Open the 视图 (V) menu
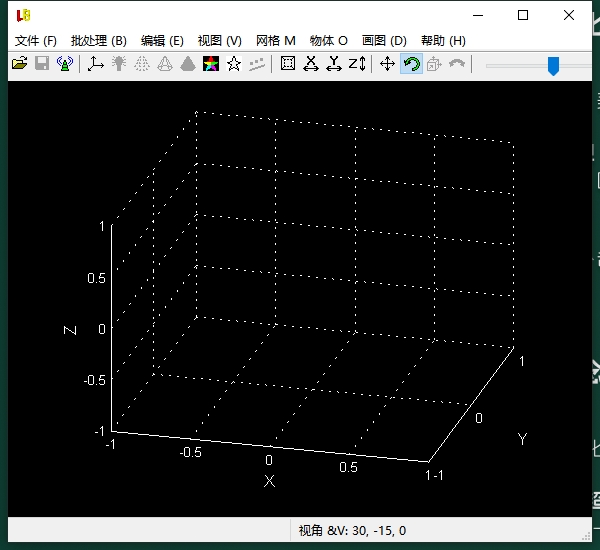 coord(220,41)
